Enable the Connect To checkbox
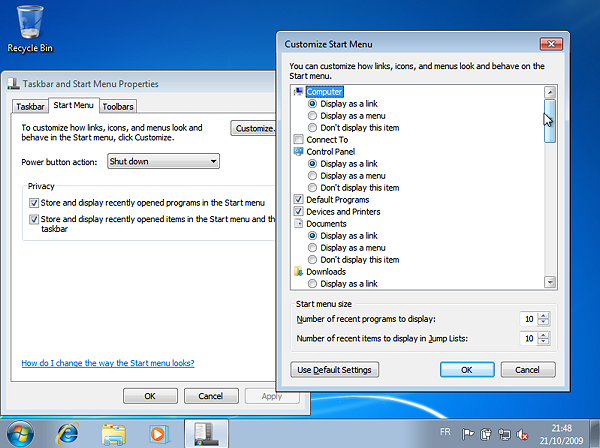Image resolution: width=600 pixels, height=448 pixels. coord(299,140)
